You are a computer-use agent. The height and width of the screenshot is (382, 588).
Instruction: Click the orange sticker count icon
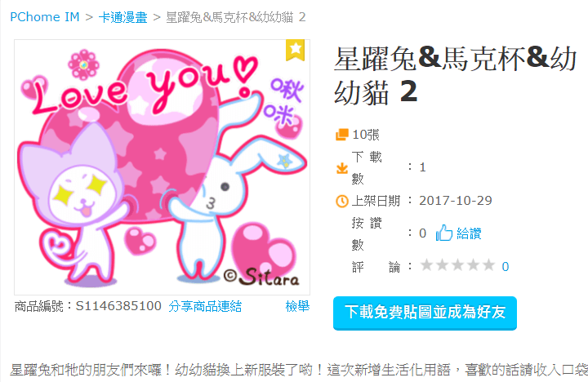pyautogui.click(x=341, y=135)
